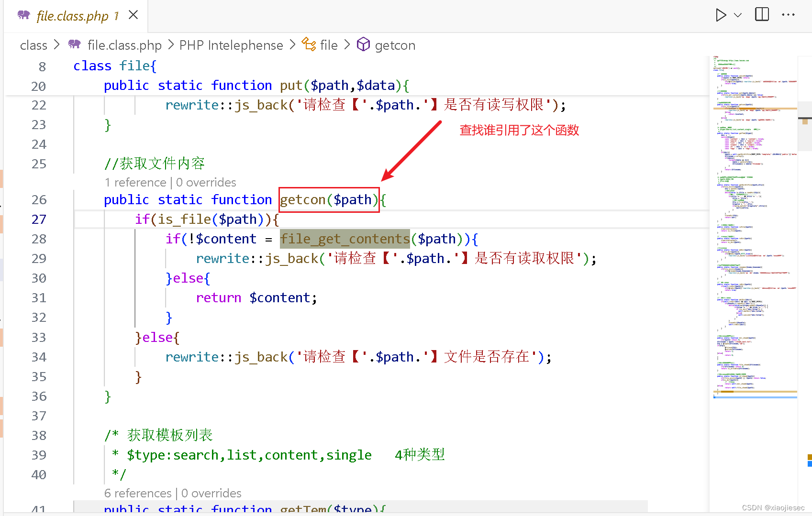The image size is (812, 516).
Task: Select the highlighted file_get_contents text
Action: [345, 239]
